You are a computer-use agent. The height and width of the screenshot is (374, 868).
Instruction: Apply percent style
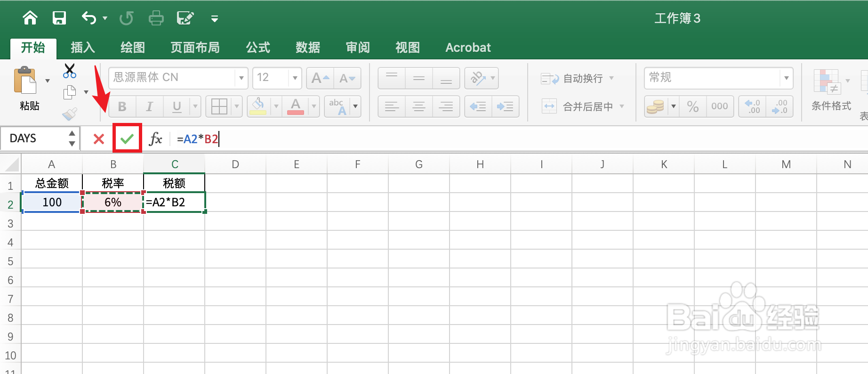[693, 106]
